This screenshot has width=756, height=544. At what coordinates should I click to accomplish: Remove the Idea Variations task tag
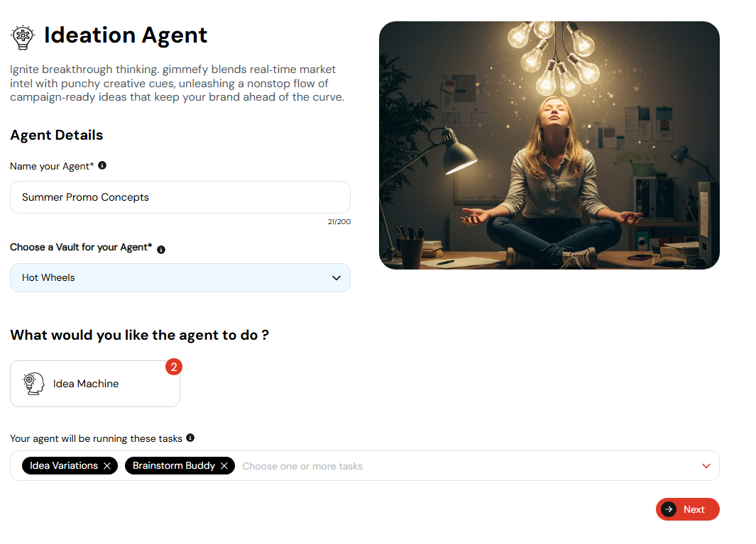[107, 466]
